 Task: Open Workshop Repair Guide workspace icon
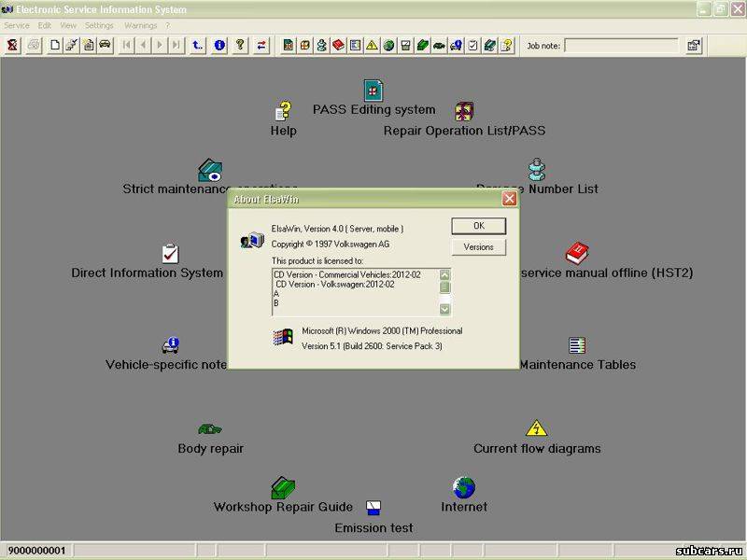click(283, 487)
